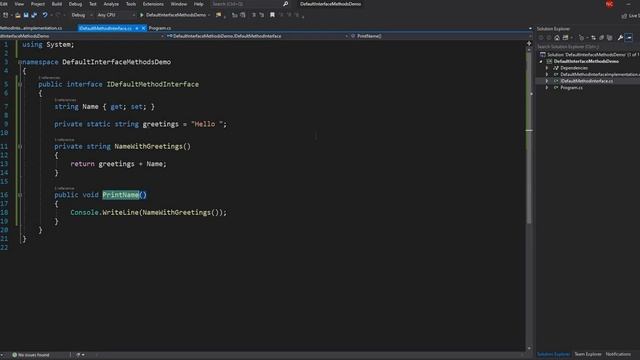Expand the Program.cs node in Solution Explorer
This screenshot has height=360, width=640.
[x=547, y=87]
